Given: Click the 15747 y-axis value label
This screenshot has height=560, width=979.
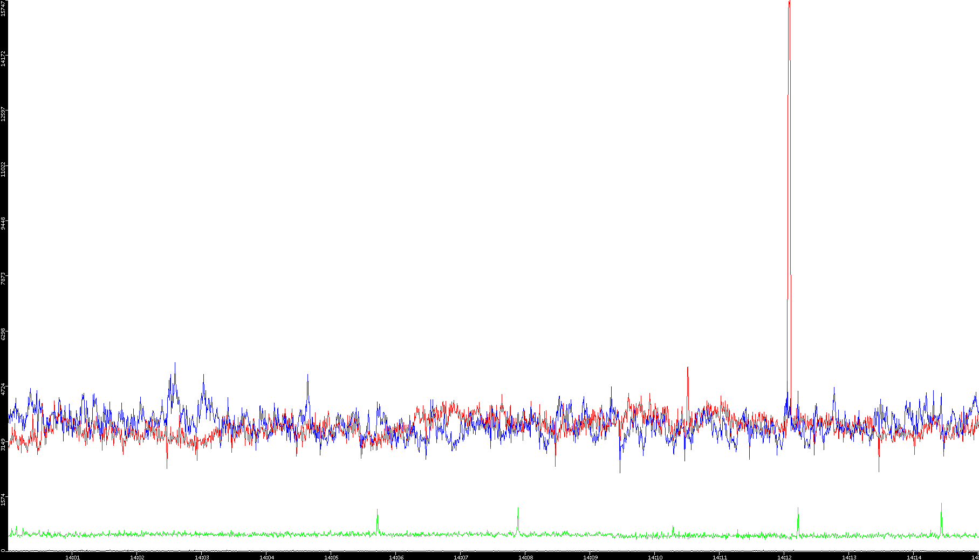Looking at the screenshot, I should (x=3, y=8).
